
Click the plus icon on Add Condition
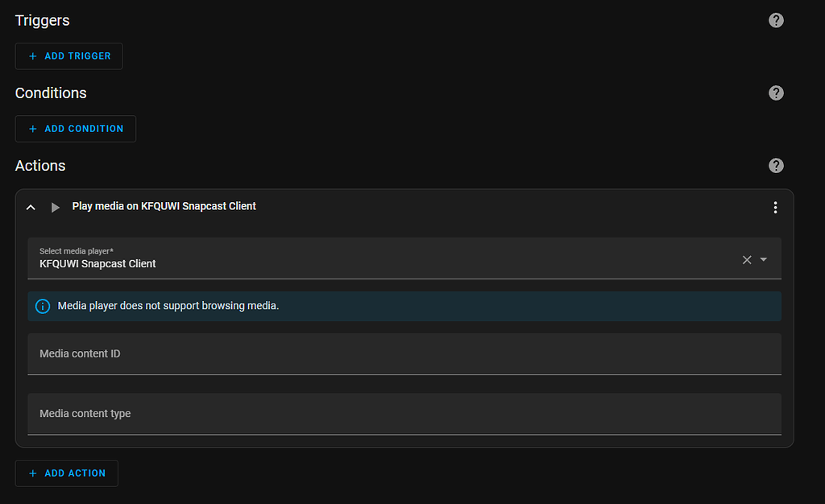click(33, 129)
